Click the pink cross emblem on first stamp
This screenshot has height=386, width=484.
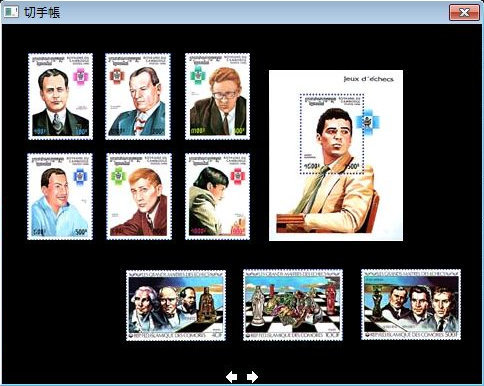[x=80, y=76]
